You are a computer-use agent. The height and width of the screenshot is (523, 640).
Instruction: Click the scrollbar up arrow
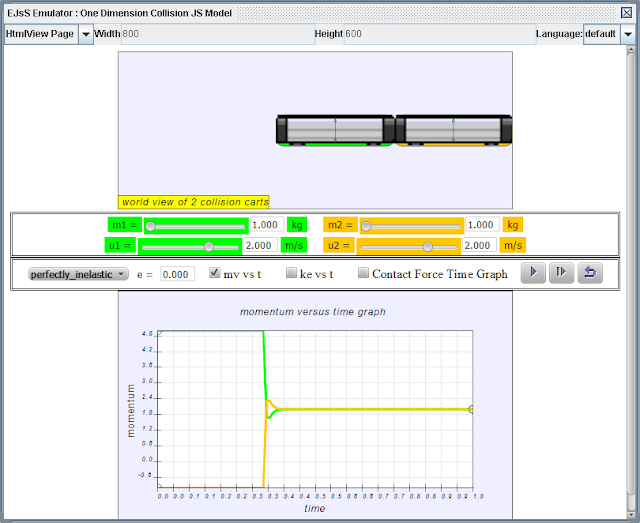click(x=632, y=49)
